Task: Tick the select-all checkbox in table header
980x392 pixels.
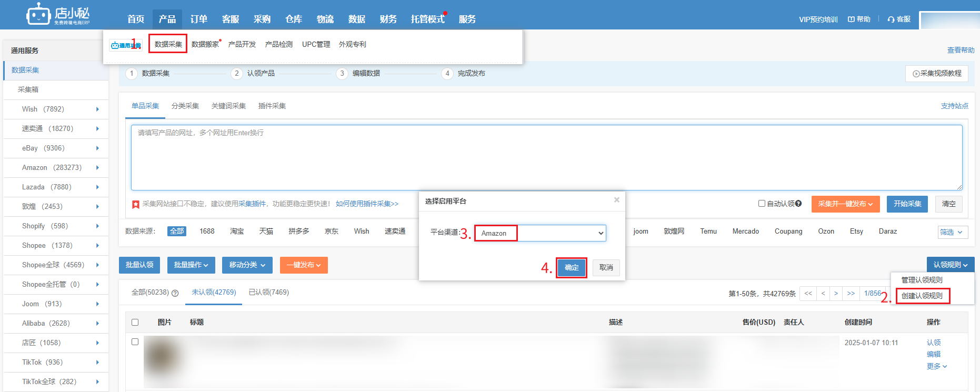Action: pos(135,322)
